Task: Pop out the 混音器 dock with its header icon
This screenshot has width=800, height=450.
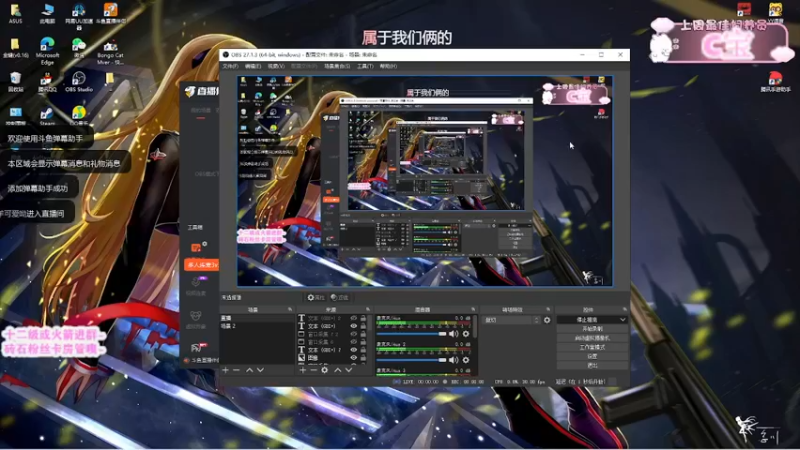Action: tap(473, 309)
